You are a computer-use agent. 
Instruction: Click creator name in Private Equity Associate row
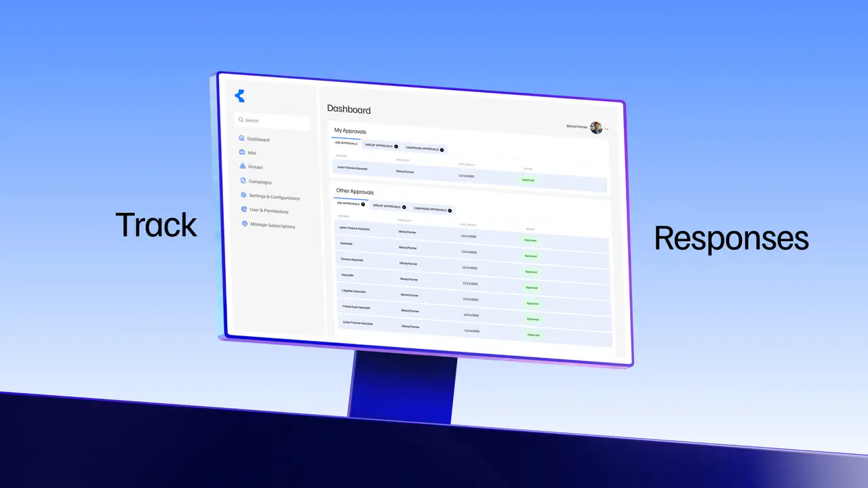[410, 310]
